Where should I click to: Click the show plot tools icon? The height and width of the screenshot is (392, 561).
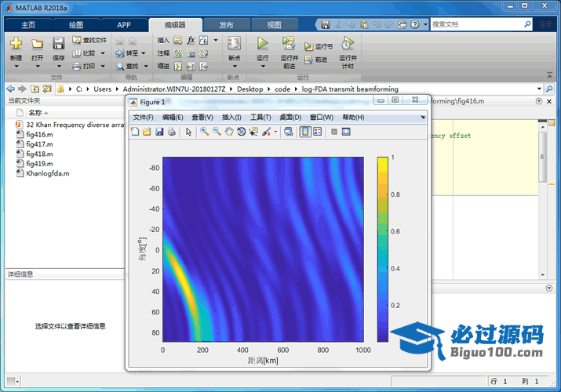[346, 132]
